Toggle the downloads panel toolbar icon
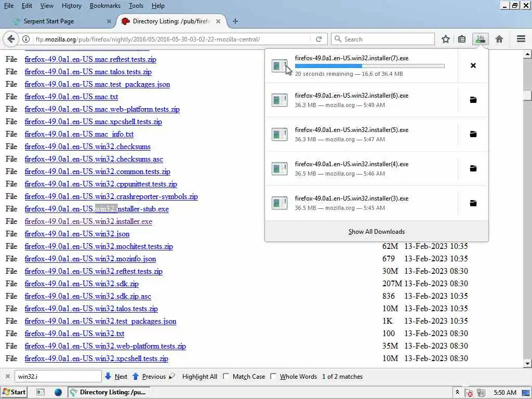This screenshot has height=399, width=532. click(481, 39)
